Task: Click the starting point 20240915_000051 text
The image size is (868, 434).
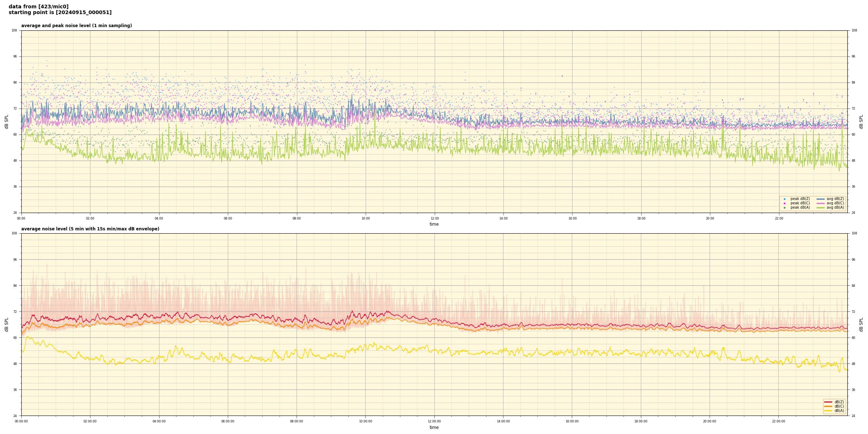Action: coord(60,13)
